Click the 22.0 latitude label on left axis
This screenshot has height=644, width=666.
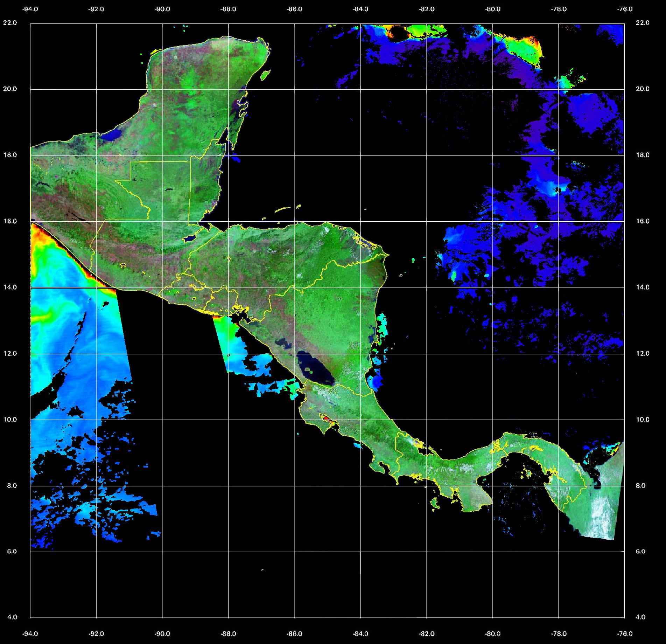point(10,23)
